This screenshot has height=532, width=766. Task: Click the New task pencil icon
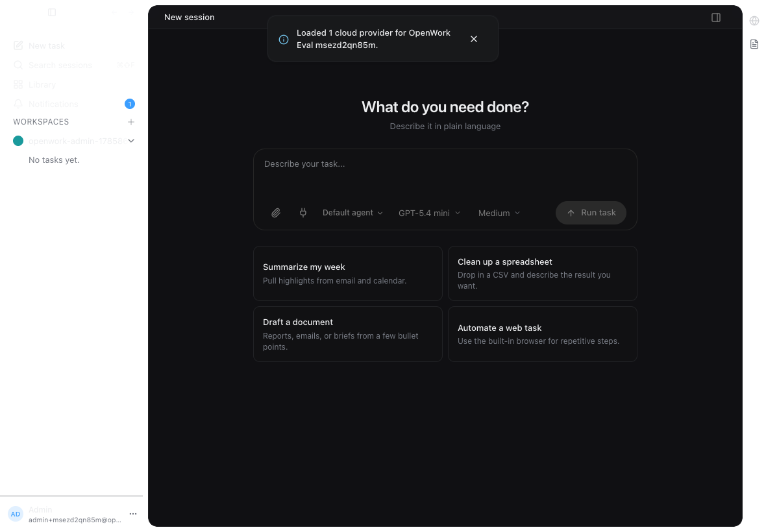click(18, 45)
